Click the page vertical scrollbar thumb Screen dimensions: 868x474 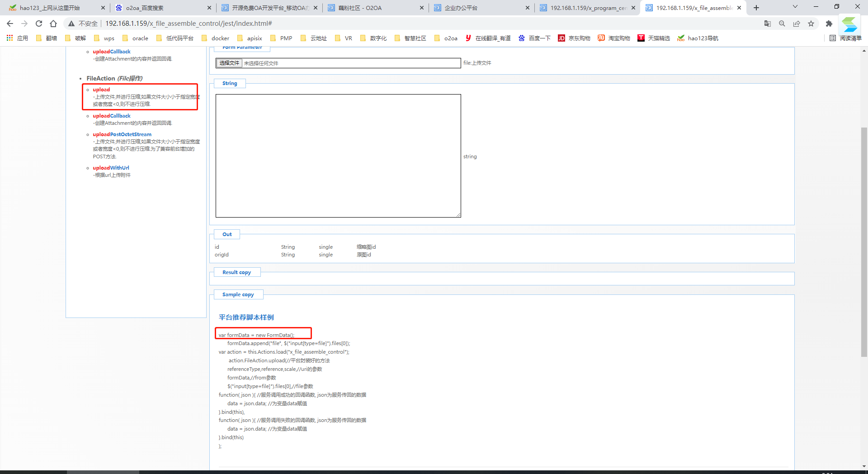point(864,242)
